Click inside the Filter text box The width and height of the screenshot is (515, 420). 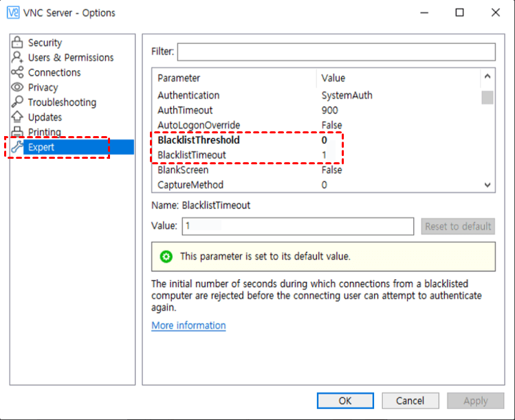[336, 52]
